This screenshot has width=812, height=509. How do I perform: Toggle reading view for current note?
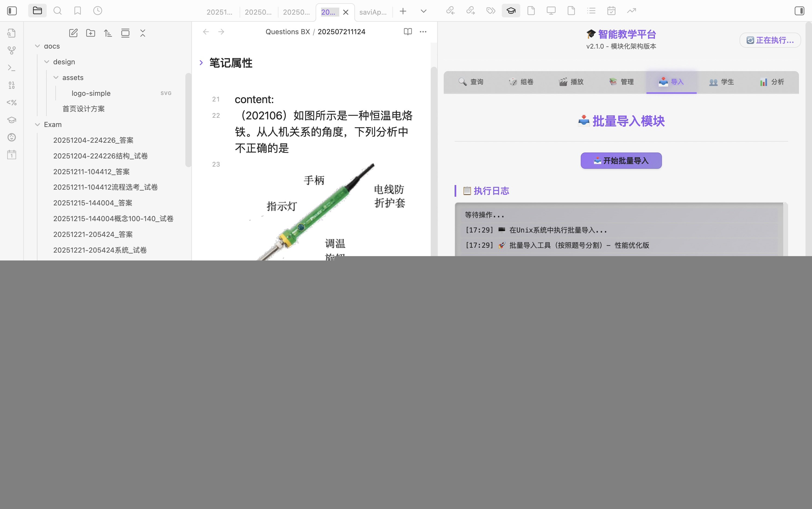point(407,32)
